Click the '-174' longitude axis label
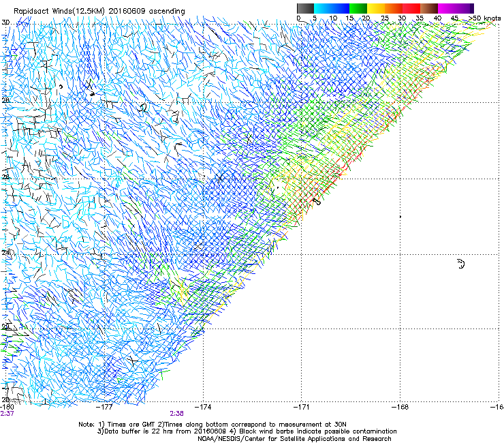 (x=204, y=407)
